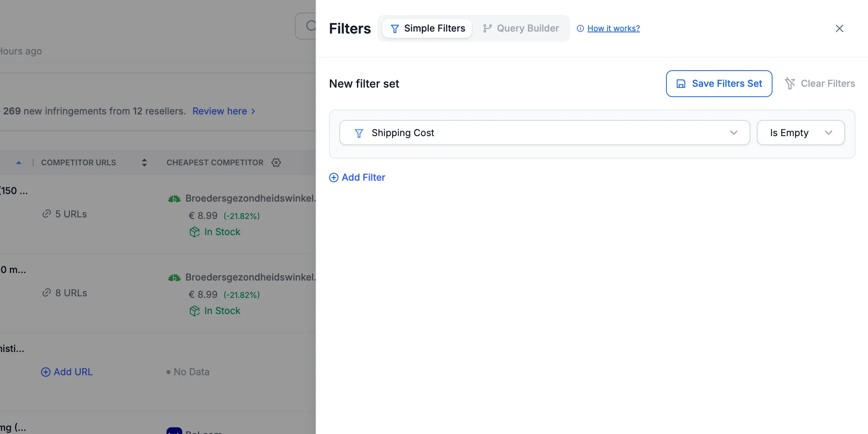
Task: Add a new filter
Action: pos(357,178)
